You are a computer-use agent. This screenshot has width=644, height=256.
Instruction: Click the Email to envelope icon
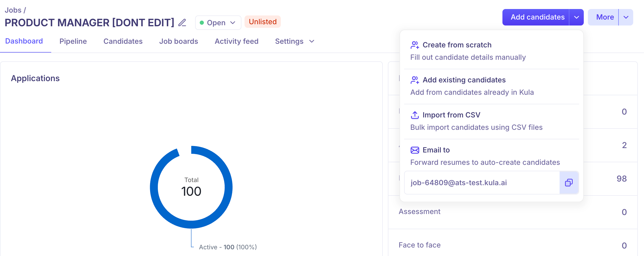click(x=415, y=150)
